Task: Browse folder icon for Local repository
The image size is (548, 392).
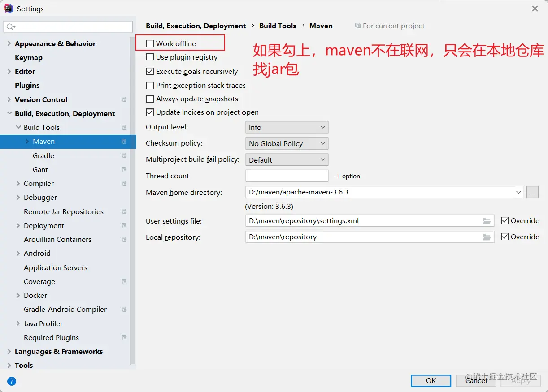Action: pos(487,237)
